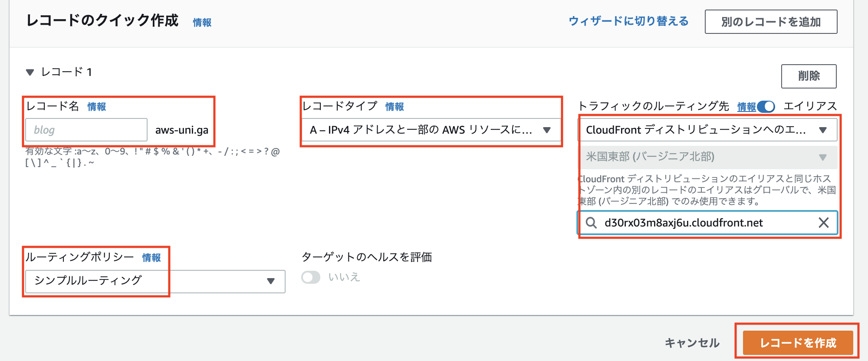Open 情報 link beside レコードのクイック作成 title
This screenshot has height=361, width=868.
click(202, 23)
